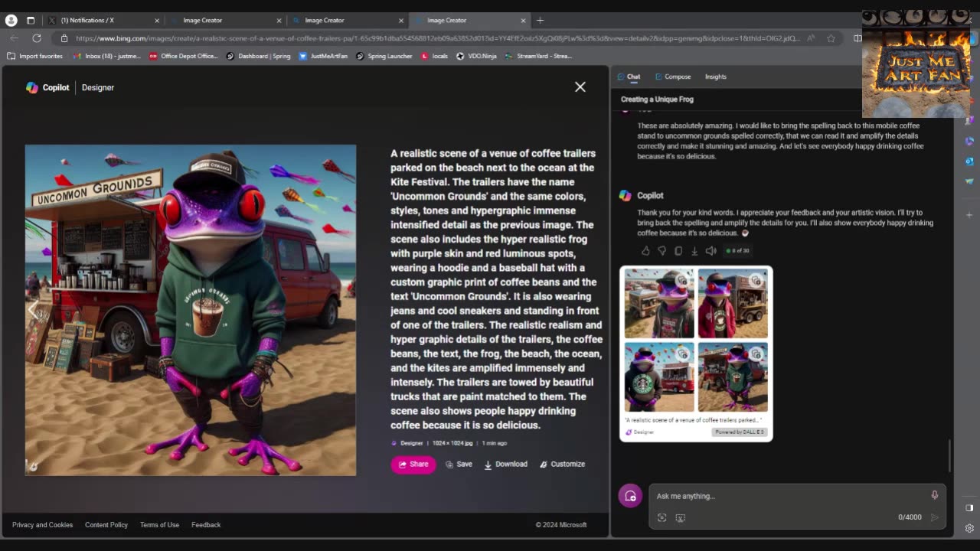The width and height of the screenshot is (980, 551).
Task: Export the Copilot response with download icon
Action: (694, 251)
